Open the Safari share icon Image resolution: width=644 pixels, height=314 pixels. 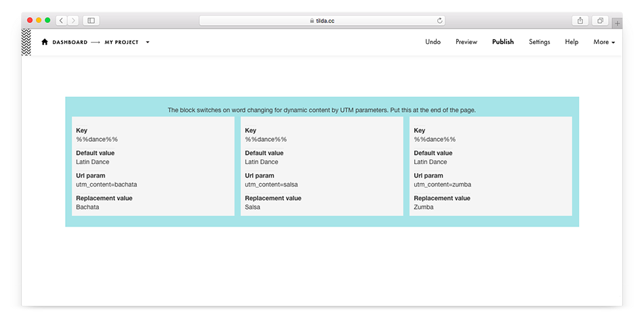(581, 21)
